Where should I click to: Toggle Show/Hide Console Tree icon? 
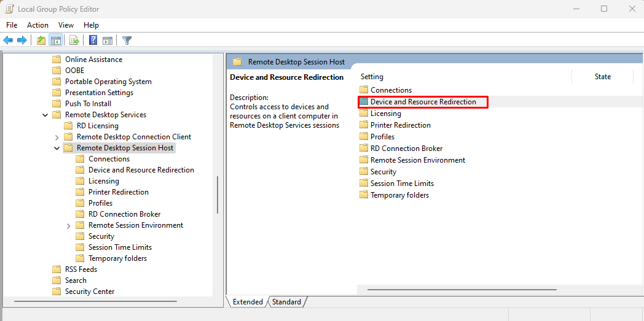[x=55, y=40]
